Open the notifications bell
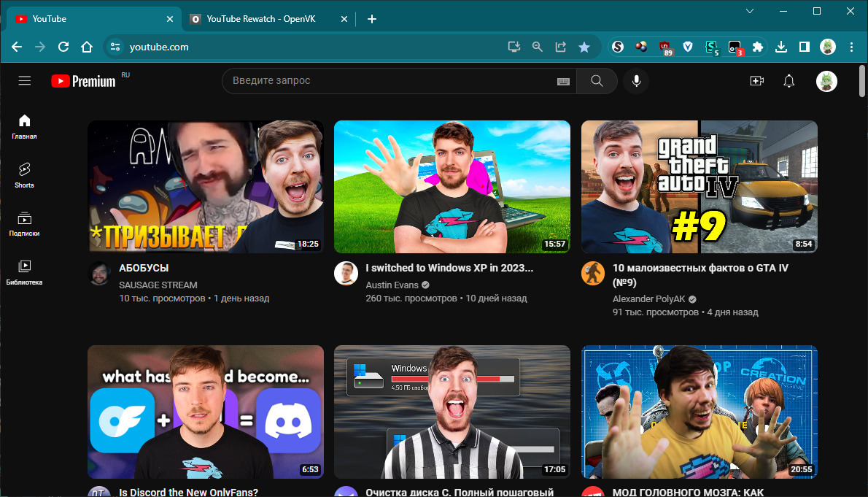868x497 pixels. (788, 81)
